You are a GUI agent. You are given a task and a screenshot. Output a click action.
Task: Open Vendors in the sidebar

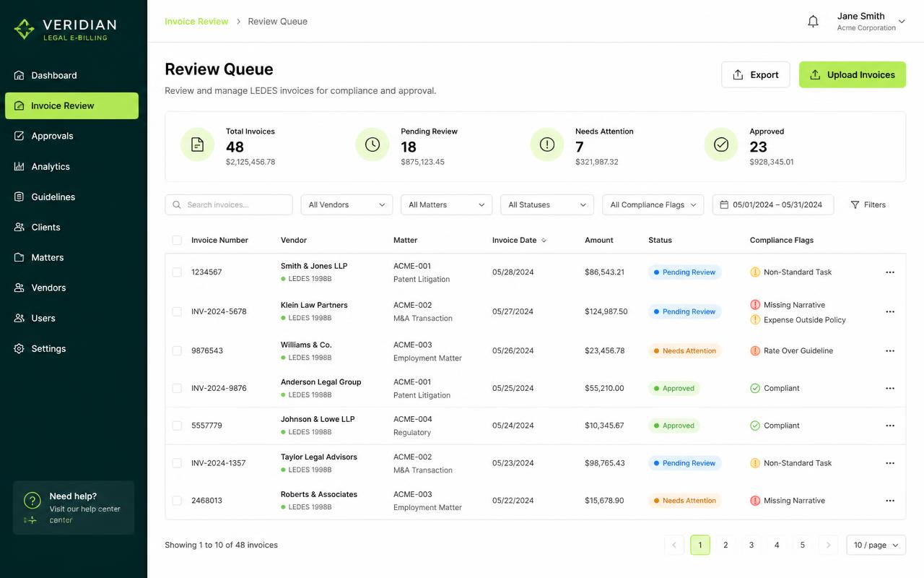[x=71, y=288]
